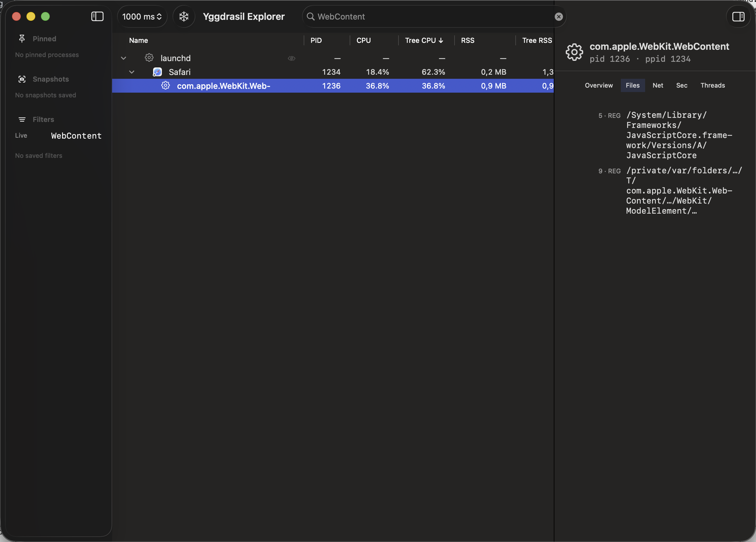This screenshot has height=542, width=756.
Task: Click the Snapshots section heading
Action: (51, 79)
